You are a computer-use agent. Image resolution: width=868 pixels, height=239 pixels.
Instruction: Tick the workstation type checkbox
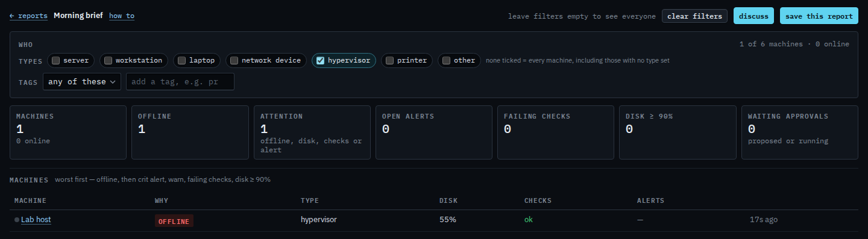(108, 60)
